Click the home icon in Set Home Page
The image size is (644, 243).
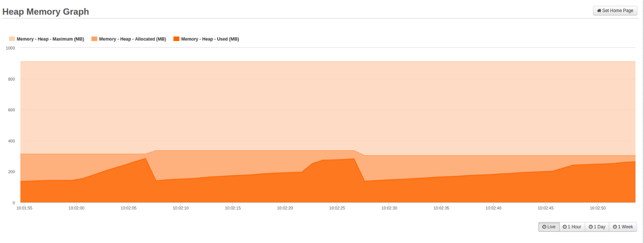599,10
